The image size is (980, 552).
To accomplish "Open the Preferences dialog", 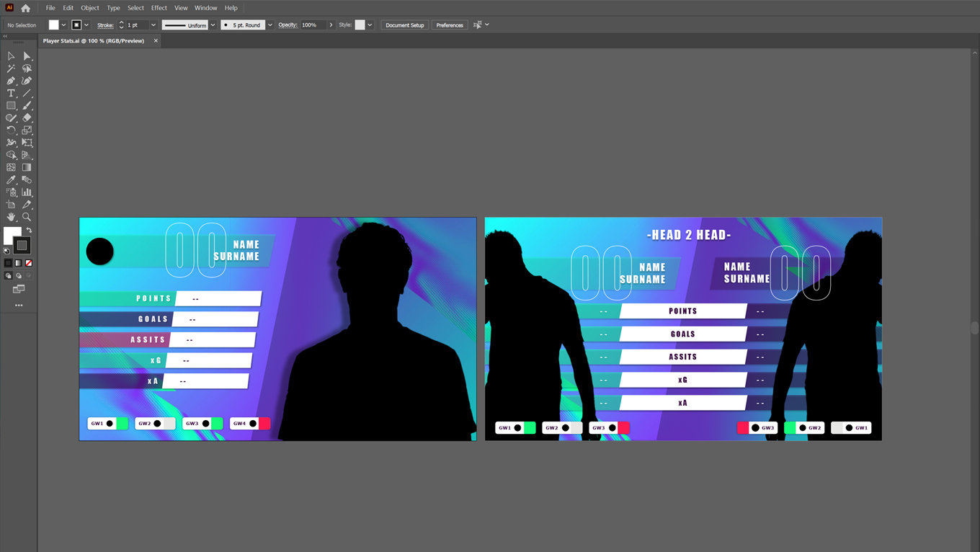I will click(x=449, y=25).
